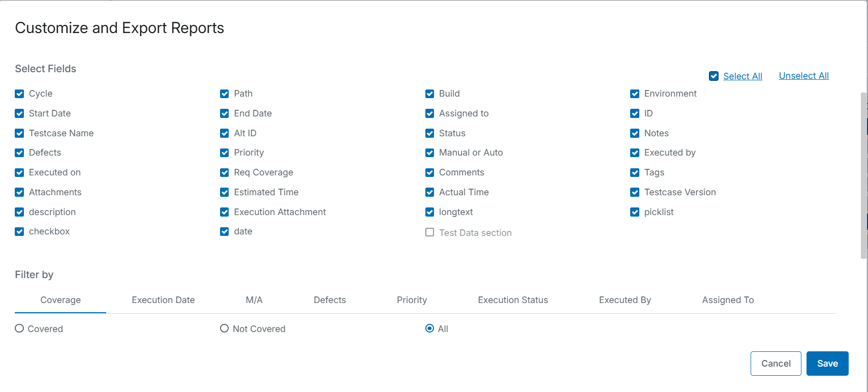Open the Execution Status filter tab
The image size is (868, 392).
point(513,300)
